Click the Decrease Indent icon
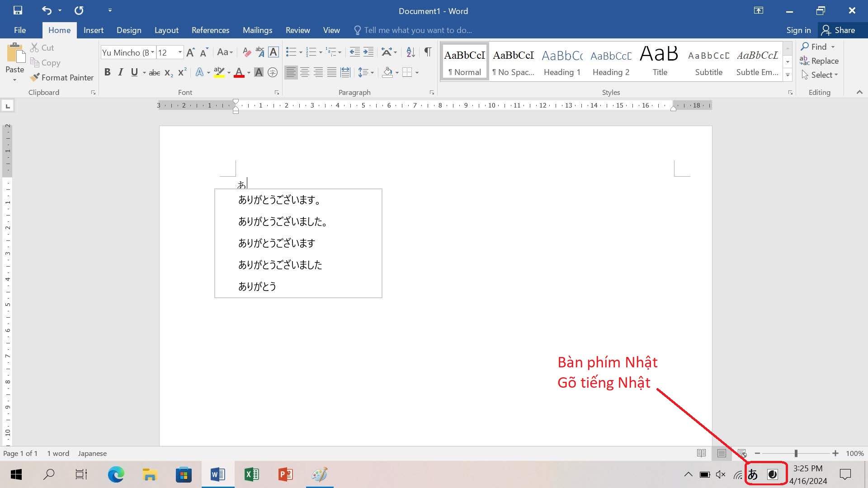Screen dimensions: 868x488 click(x=355, y=52)
